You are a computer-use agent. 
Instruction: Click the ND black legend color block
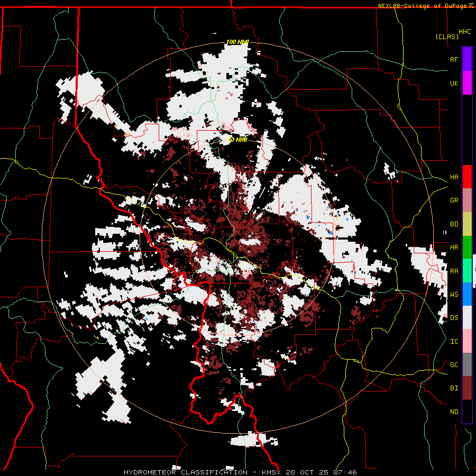point(467,411)
